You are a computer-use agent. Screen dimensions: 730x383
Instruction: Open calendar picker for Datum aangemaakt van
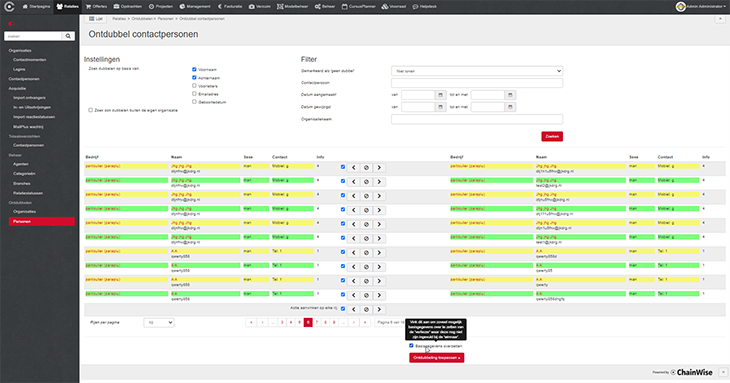click(440, 95)
